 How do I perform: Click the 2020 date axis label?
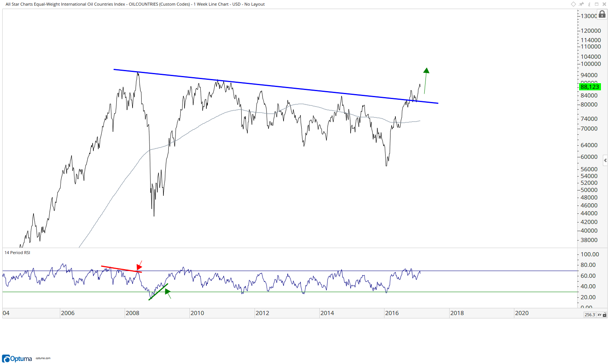(522, 313)
